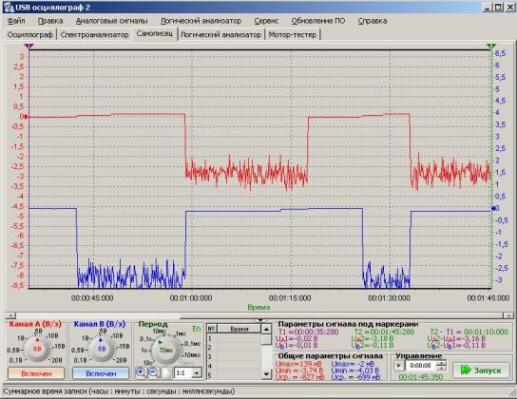The image size is (517, 399).
Task: Select row 1 in the marker time table
Action: pyautogui.click(x=234, y=339)
